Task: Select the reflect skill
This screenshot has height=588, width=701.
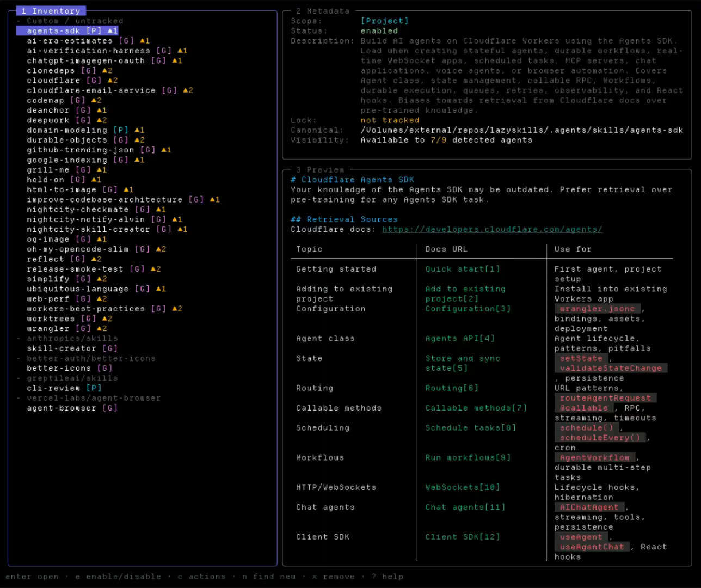Action: point(64,259)
